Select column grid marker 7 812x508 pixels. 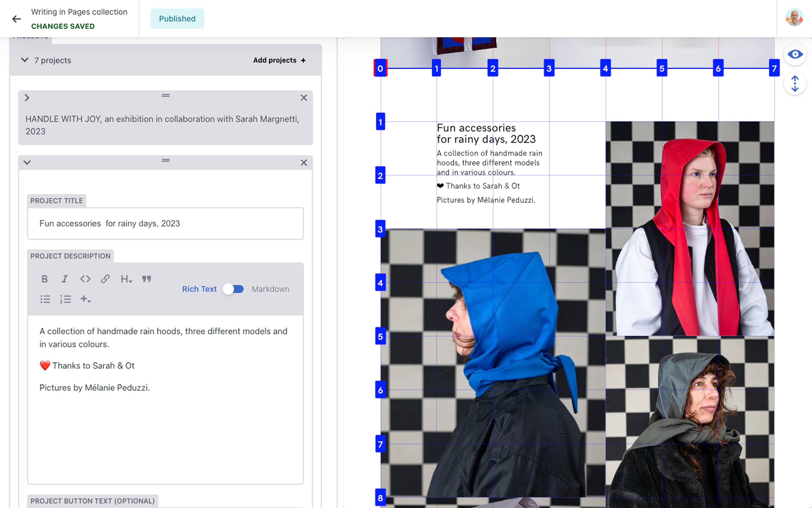coord(774,68)
